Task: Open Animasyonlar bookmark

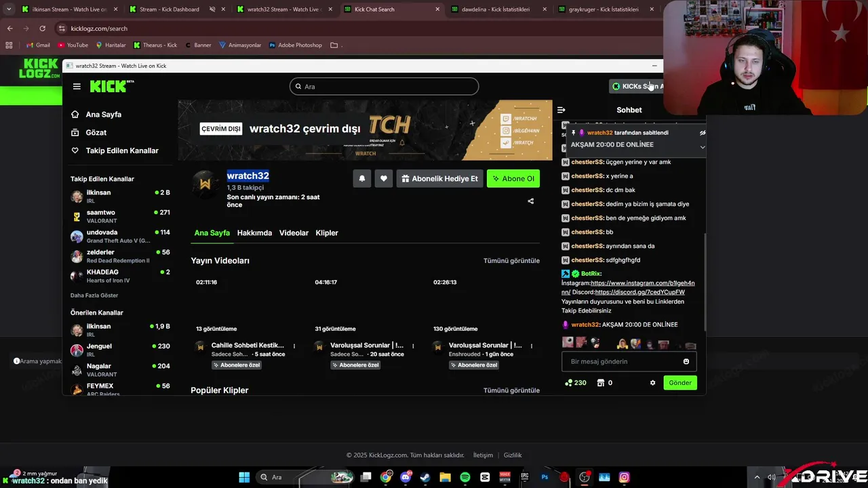Action: coord(240,45)
